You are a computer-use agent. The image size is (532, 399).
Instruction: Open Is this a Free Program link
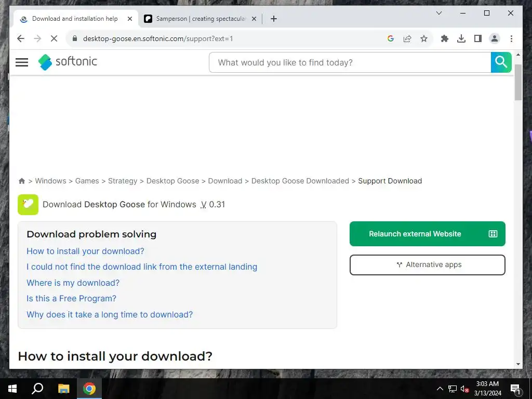[71, 298]
